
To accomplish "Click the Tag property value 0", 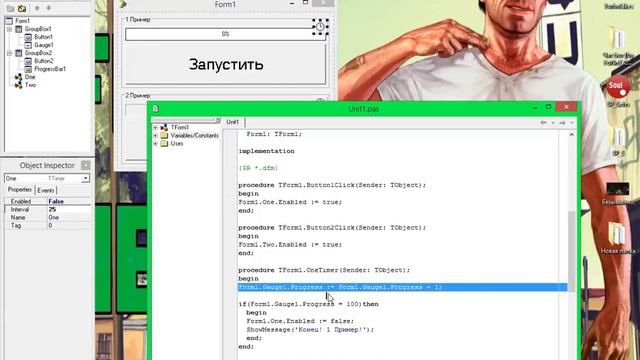I will [69, 225].
